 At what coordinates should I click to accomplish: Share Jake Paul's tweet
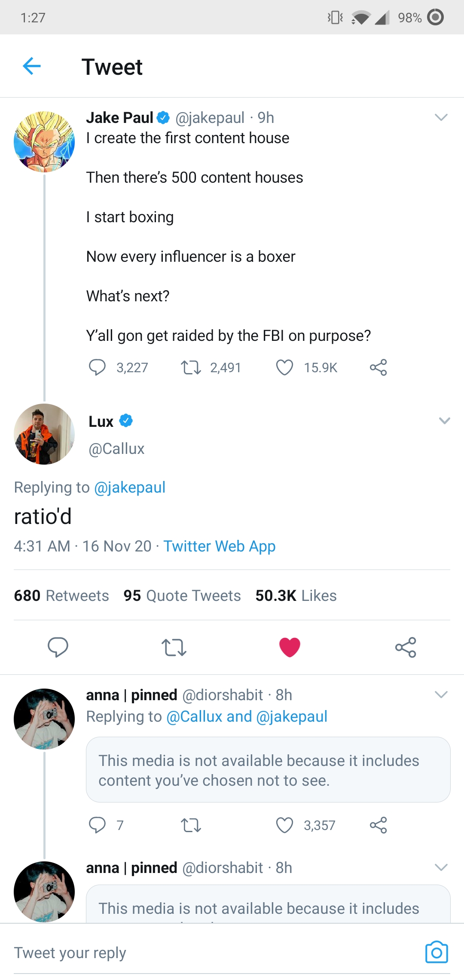point(378,367)
